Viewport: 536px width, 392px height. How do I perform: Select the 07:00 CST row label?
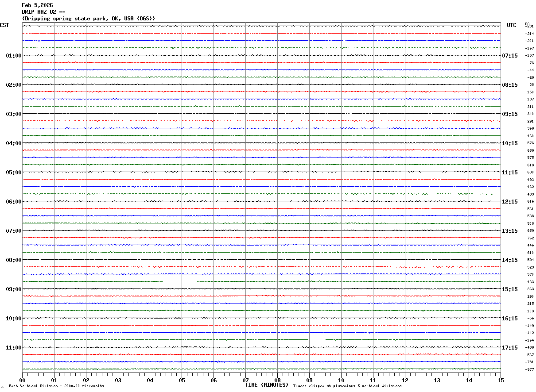click(14, 231)
